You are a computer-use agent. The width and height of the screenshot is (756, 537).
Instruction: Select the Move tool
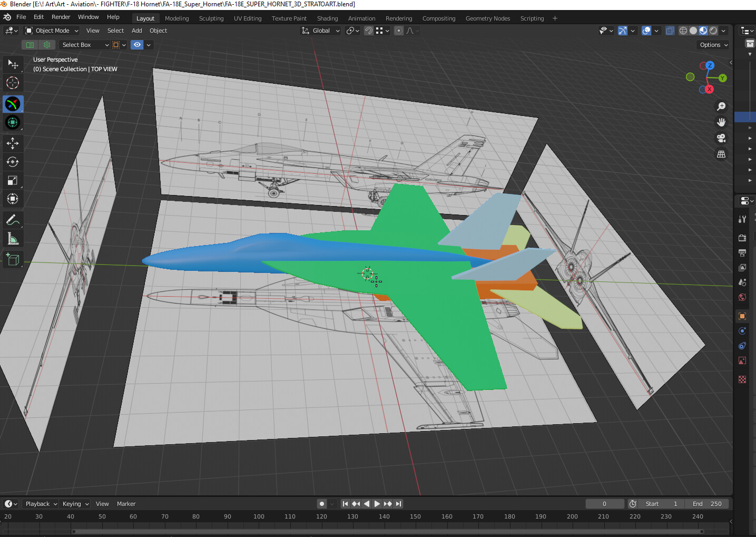click(13, 143)
